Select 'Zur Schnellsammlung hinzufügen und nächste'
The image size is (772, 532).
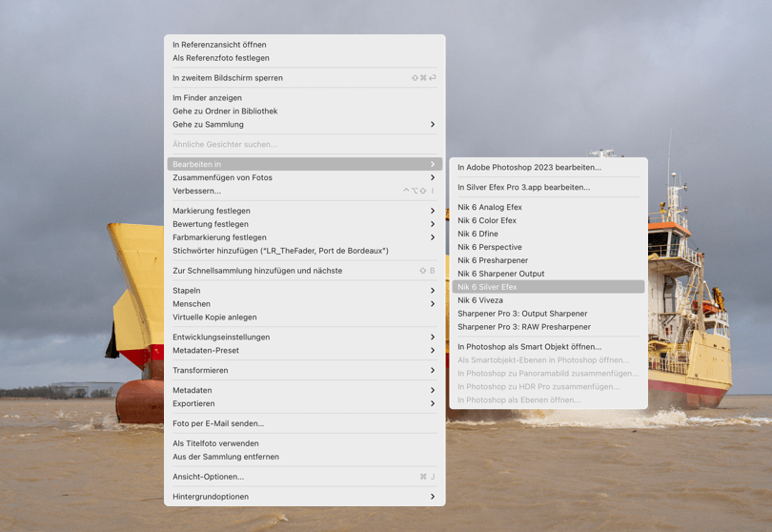pos(304,271)
